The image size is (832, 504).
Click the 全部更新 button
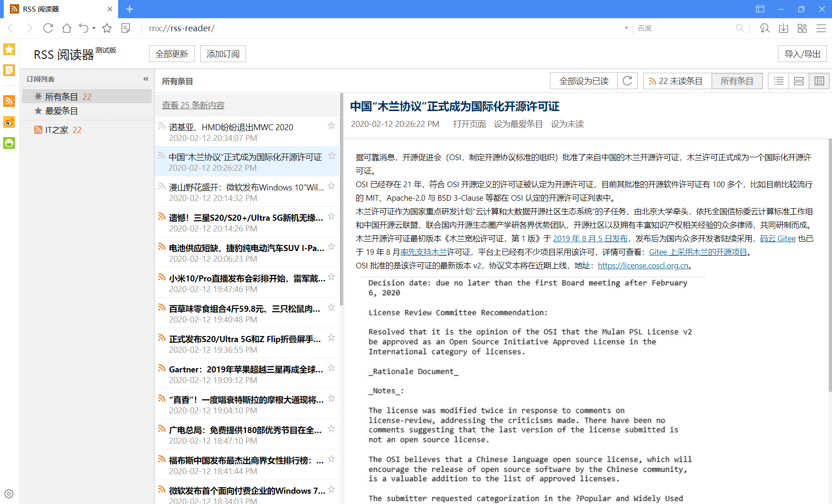pyautogui.click(x=171, y=53)
